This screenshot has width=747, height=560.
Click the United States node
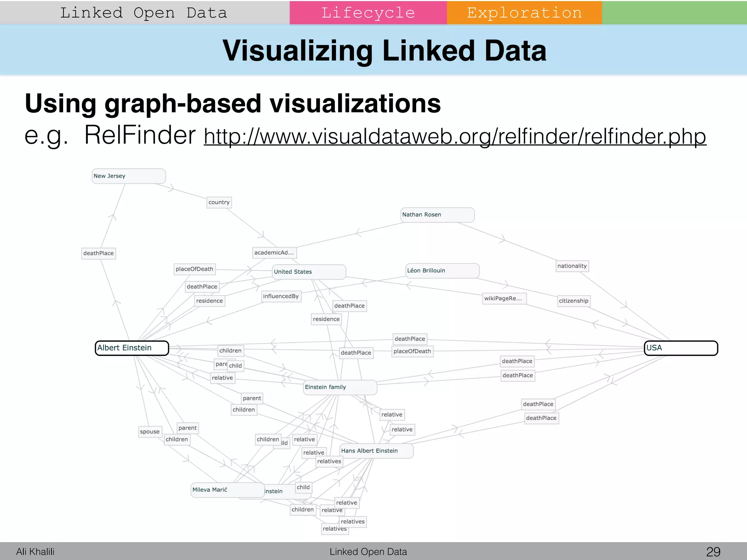pyautogui.click(x=309, y=272)
